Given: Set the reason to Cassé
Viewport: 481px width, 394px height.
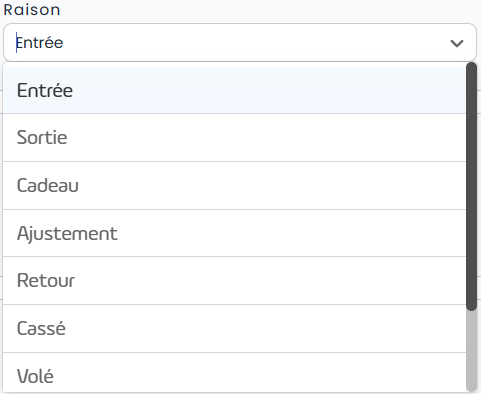Looking at the screenshot, I should 234,328.
